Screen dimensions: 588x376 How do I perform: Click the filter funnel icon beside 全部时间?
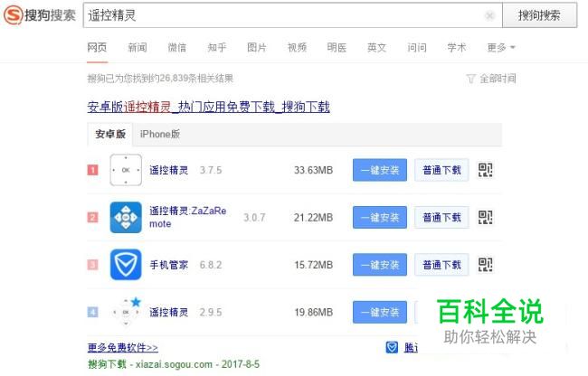pyautogui.click(x=470, y=79)
